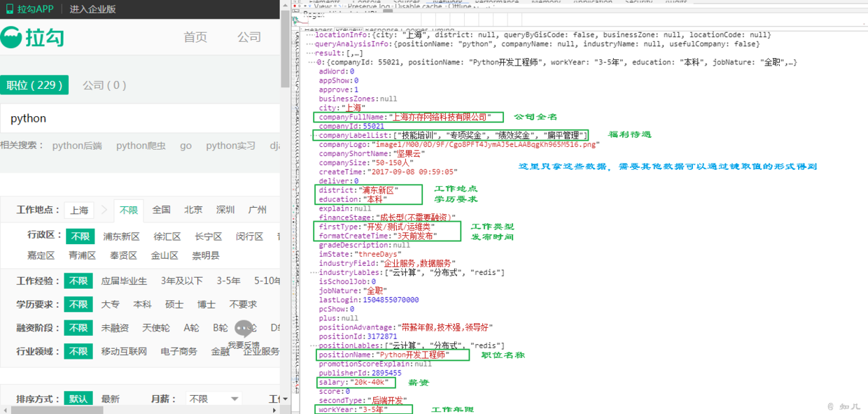Screen dimensions: 868x414
Task: Select 不限 in the 行业领域 row
Action: [x=78, y=351]
